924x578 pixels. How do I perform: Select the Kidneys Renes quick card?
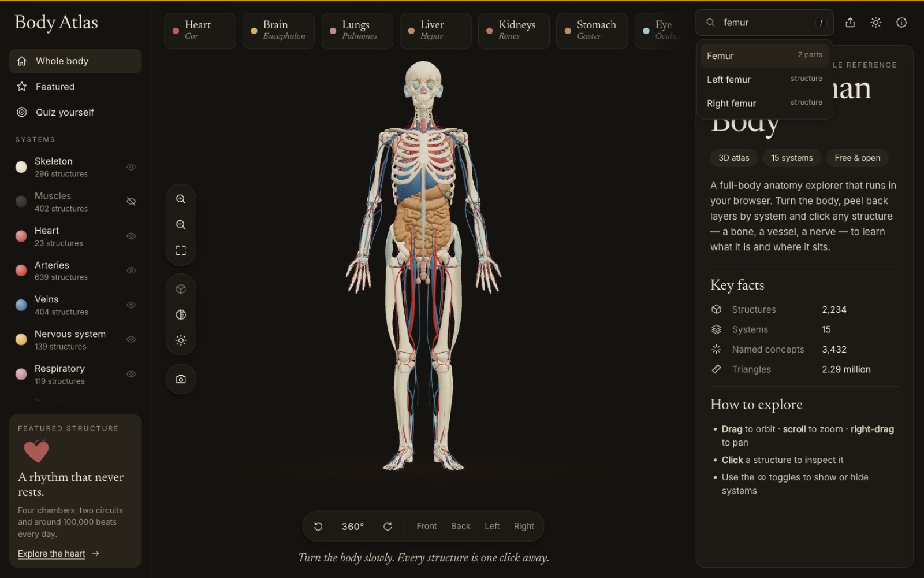(x=514, y=31)
